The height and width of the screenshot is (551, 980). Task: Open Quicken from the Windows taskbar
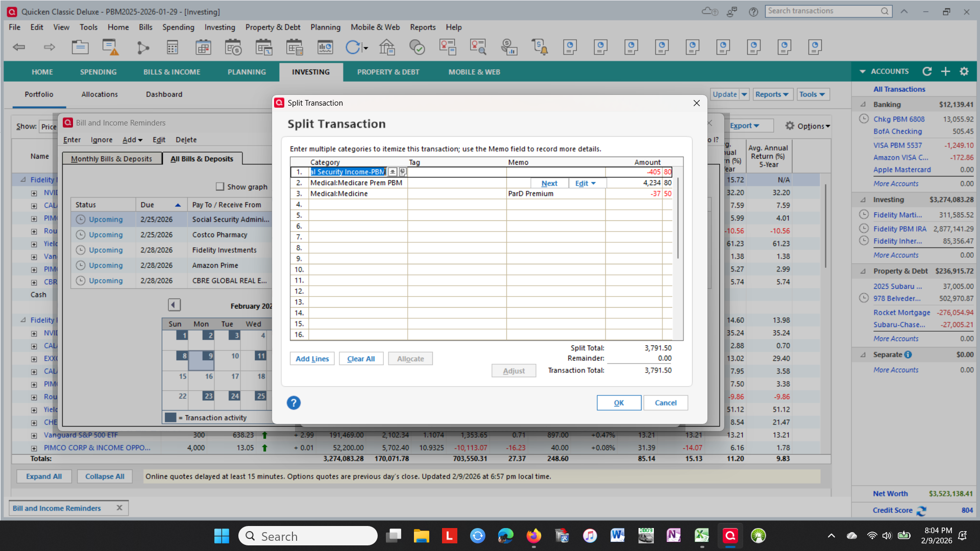click(x=730, y=536)
